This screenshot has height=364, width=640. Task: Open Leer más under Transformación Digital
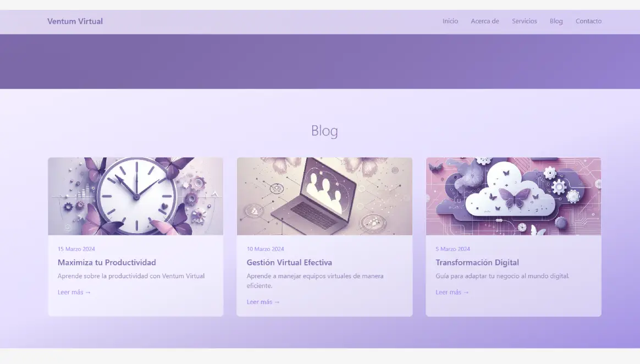[452, 292]
